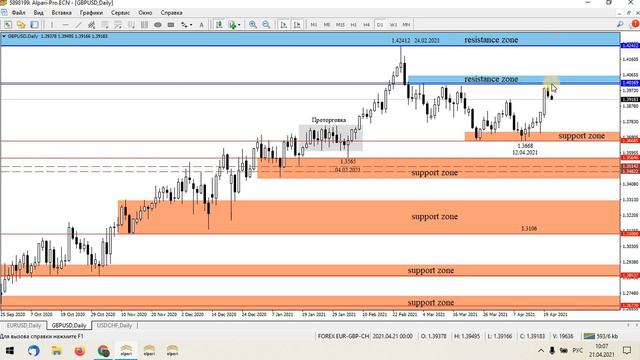Open the chart profiles folder icon
Screen dimensions: 640x360
[21, 25]
